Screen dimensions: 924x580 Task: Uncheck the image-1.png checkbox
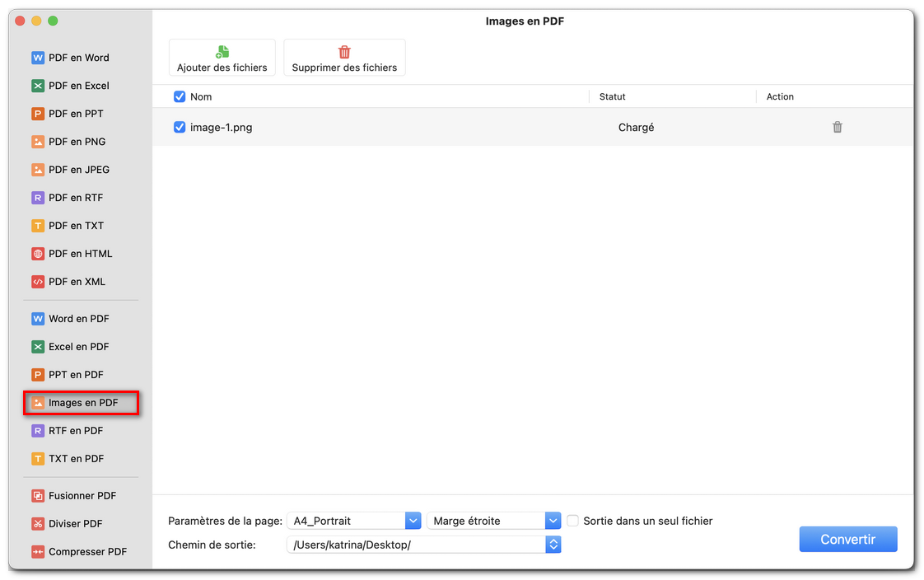click(x=180, y=127)
